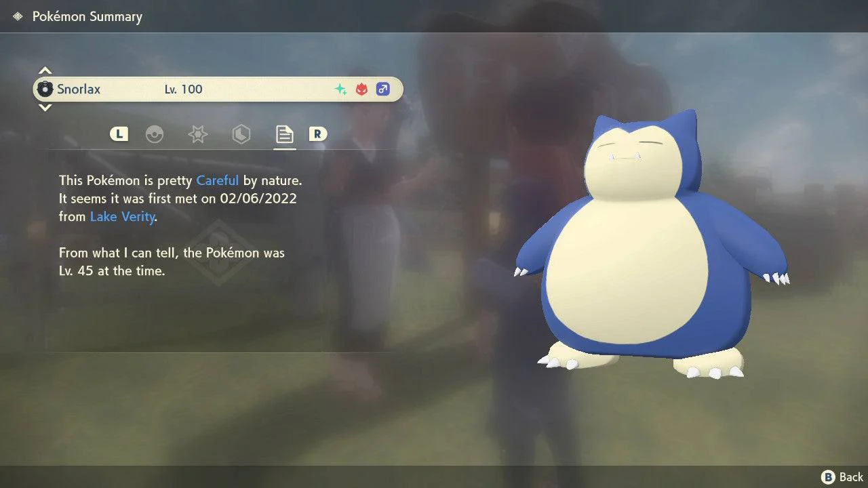868x488 pixels.
Task: Click the up arrow above Snorlax's name
Action: click(x=45, y=70)
